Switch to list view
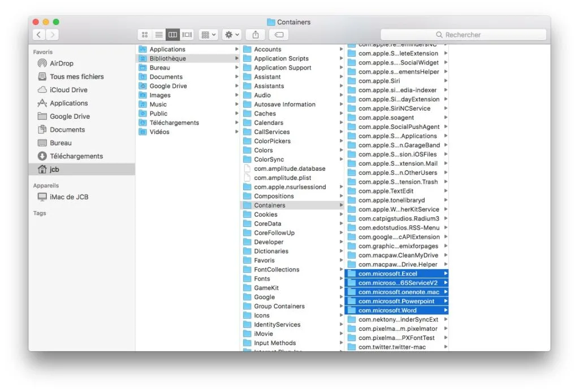Viewport: 579px width, 392px height. pyautogui.click(x=159, y=35)
